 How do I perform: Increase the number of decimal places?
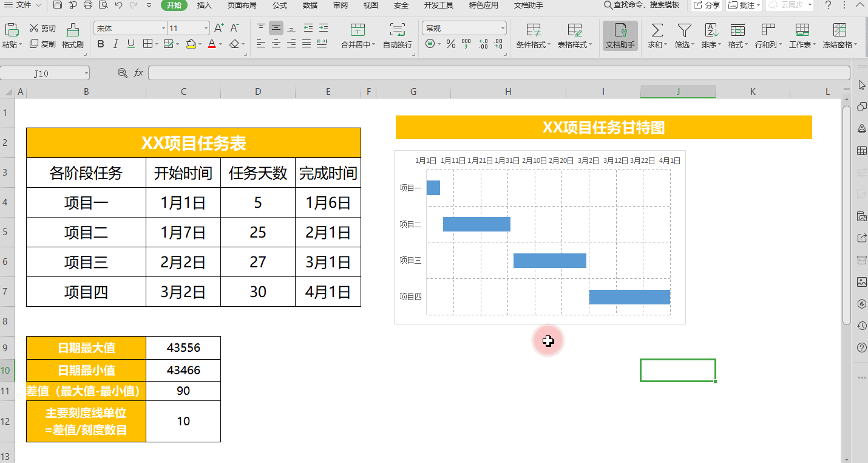(483, 44)
